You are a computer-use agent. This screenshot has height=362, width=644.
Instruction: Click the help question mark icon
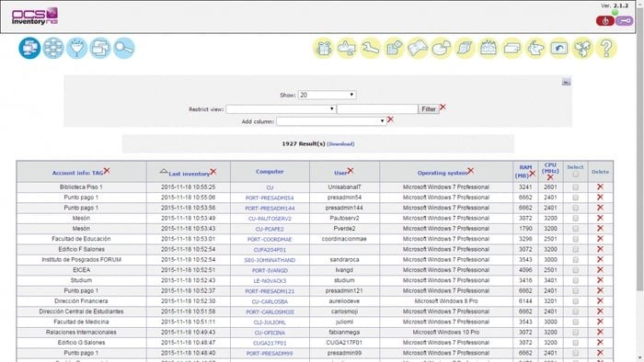tap(606, 48)
